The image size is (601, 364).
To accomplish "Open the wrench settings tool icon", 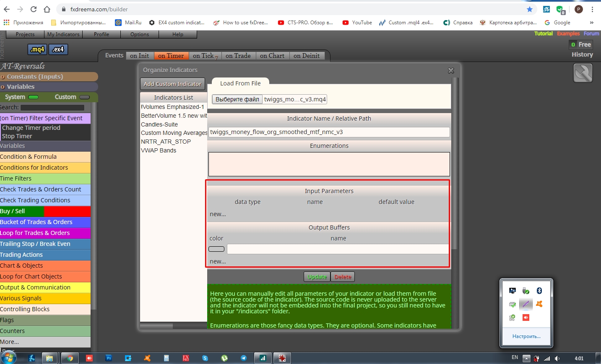I will 583,73.
